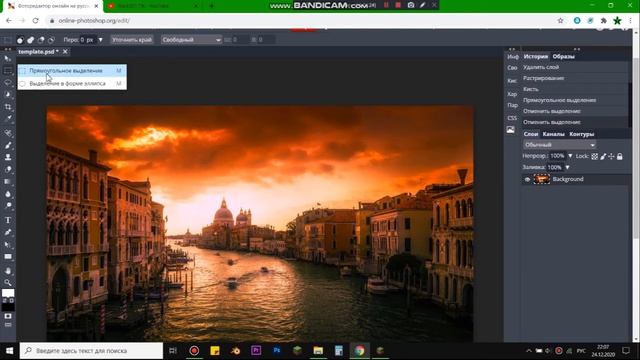Image resolution: width=640 pixels, height=360 pixels.
Task: Hide the Background layer eye icon
Action: click(527, 179)
